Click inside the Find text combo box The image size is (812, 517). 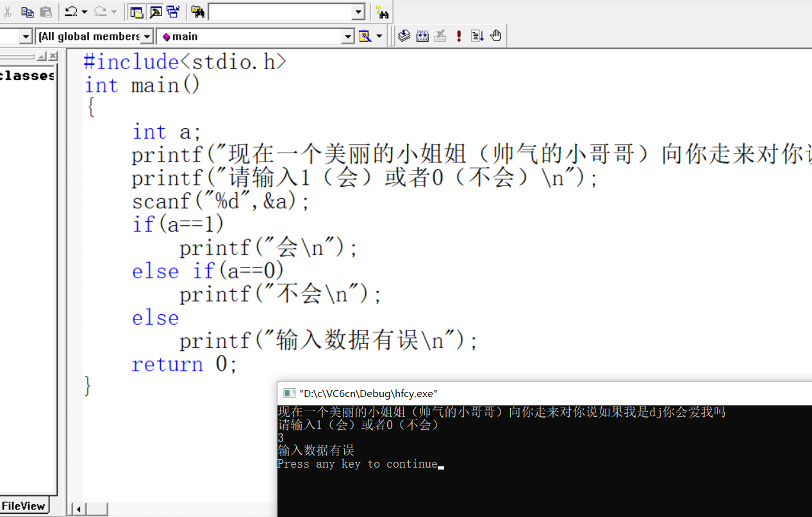click(x=280, y=12)
